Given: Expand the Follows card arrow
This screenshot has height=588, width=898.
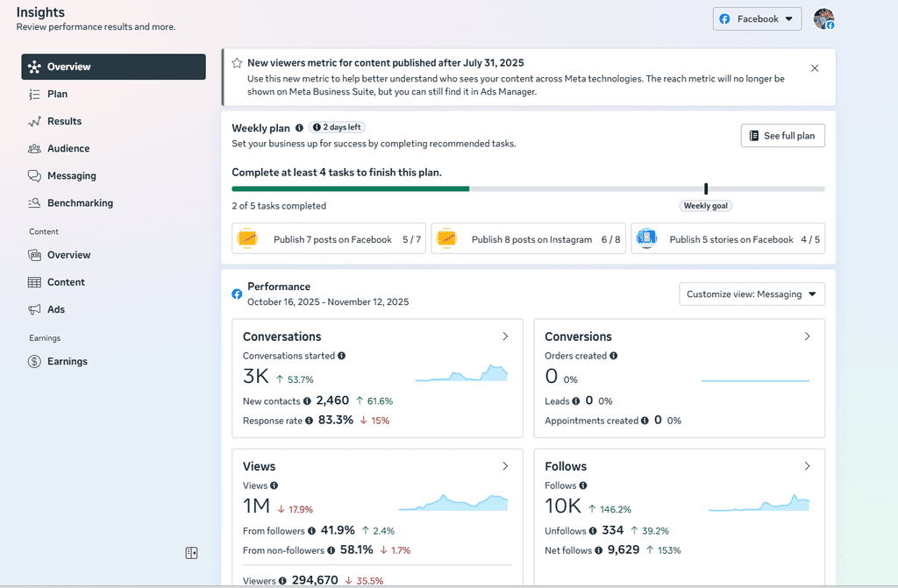Looking at the screenshot, I should tap(807, 466).
